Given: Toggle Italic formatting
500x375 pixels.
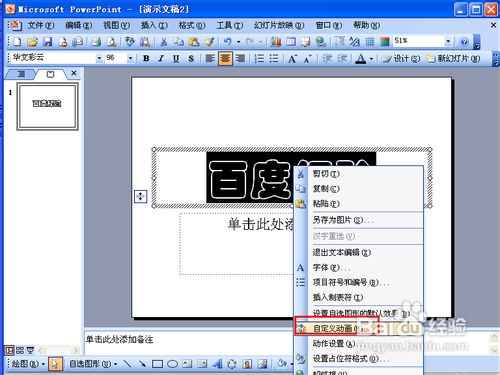Looking at the screenshot, I should pyautogui.click(x=161, y=59).
